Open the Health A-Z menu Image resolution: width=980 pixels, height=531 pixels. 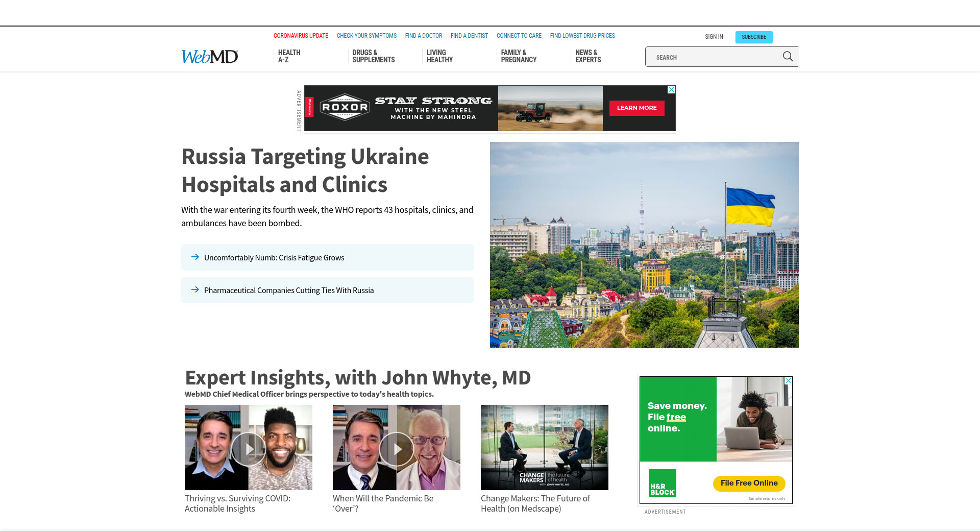289,56
